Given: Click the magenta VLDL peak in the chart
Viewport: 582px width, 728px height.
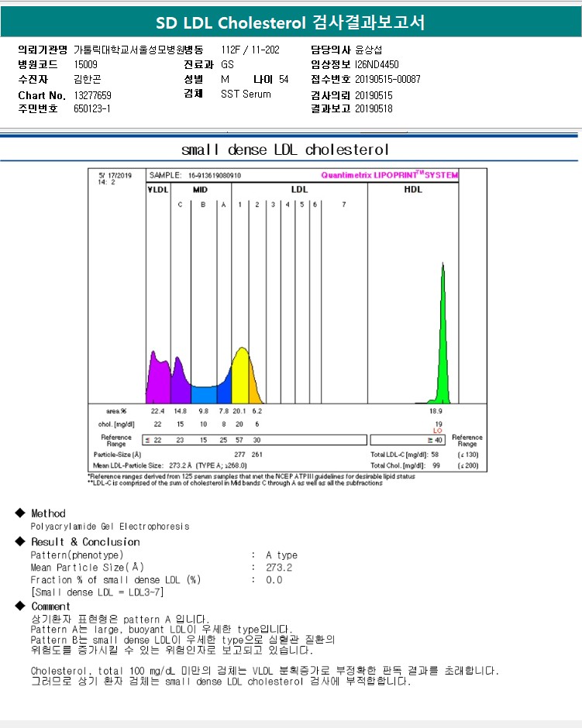Looking at the screenshot, I should pyautogui.click(x=158, y=381).
